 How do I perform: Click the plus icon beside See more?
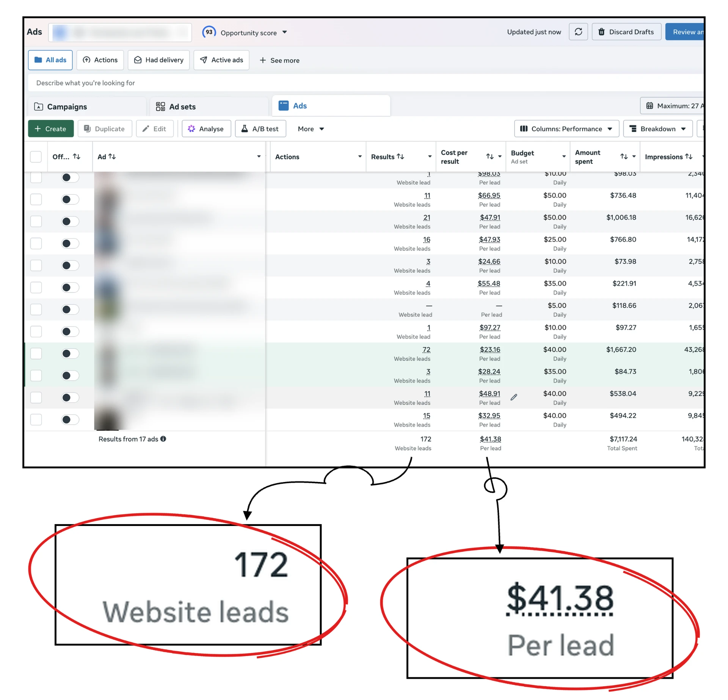pos(262,60)
